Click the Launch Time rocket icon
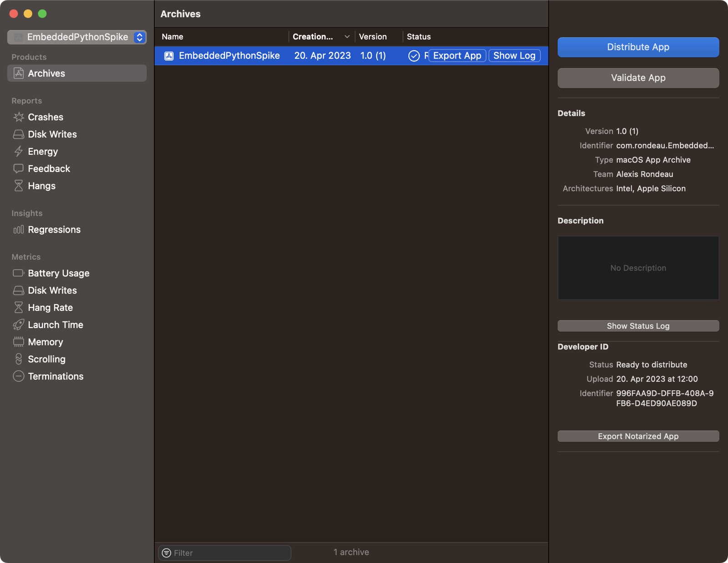The image size is (728, 563). [x=19, y=325]
